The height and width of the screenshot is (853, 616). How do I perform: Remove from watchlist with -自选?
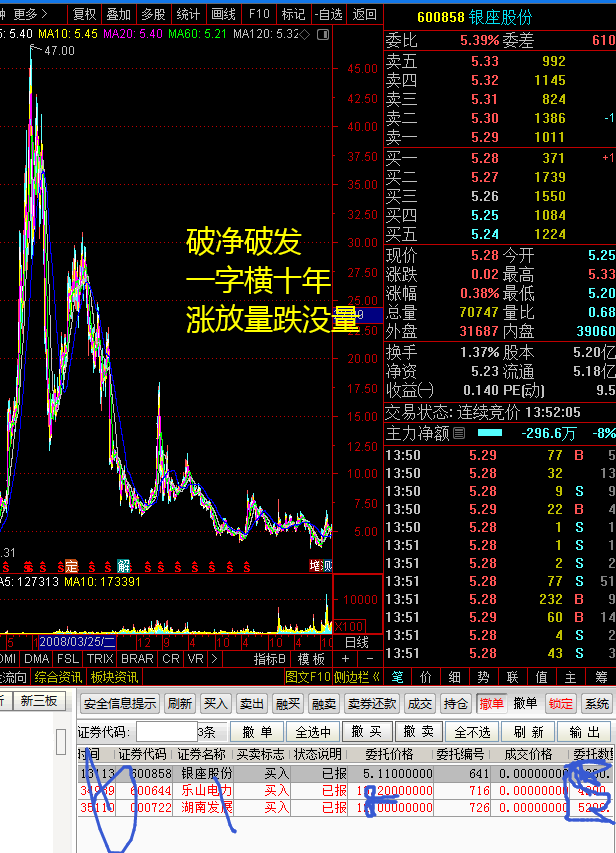click(329, 14)
